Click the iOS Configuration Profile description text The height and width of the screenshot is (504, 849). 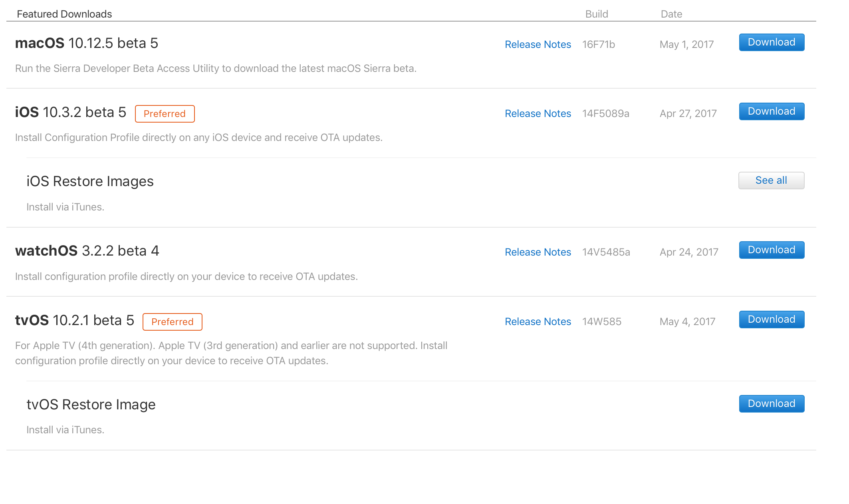tap(199, 137)
